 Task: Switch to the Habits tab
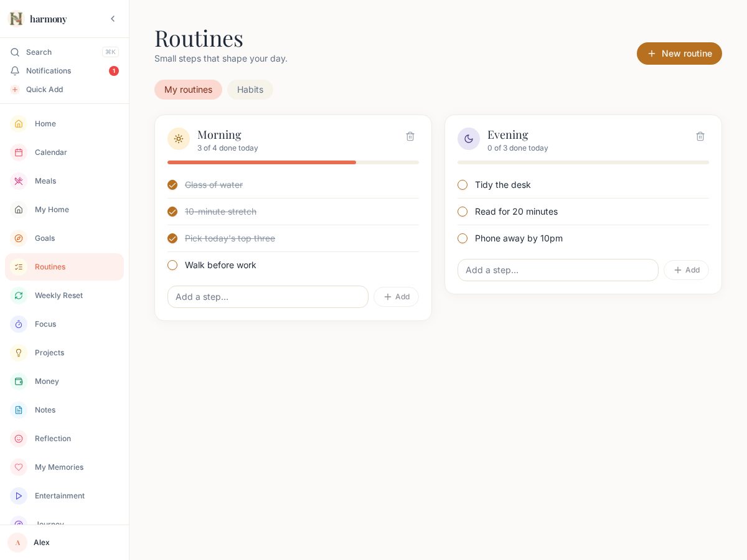(250, 90)
